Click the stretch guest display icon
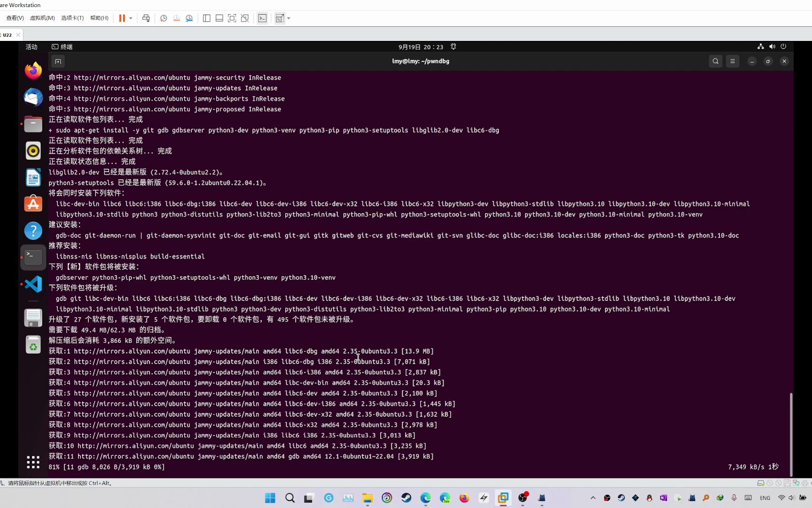Viewport: 812px width, 508px height. tap(280, 18)
